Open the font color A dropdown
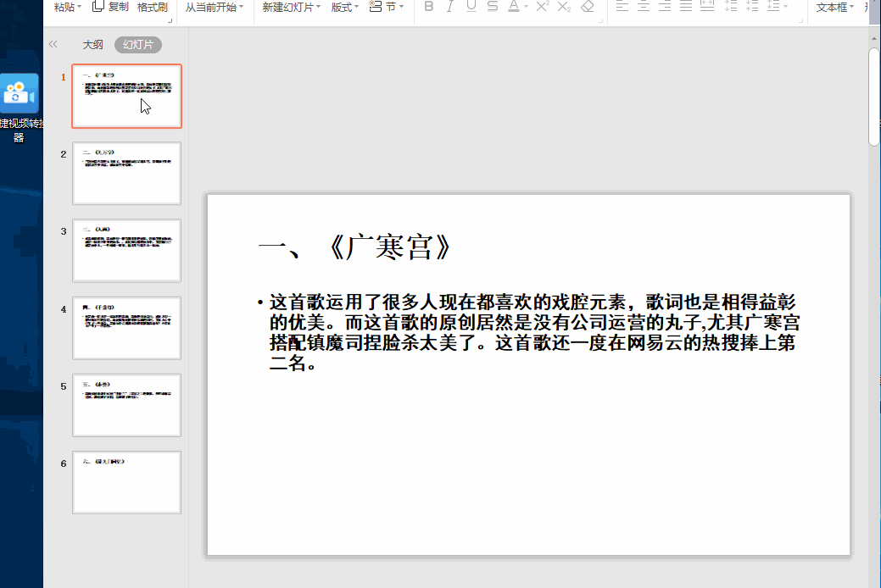 [526, 7]
